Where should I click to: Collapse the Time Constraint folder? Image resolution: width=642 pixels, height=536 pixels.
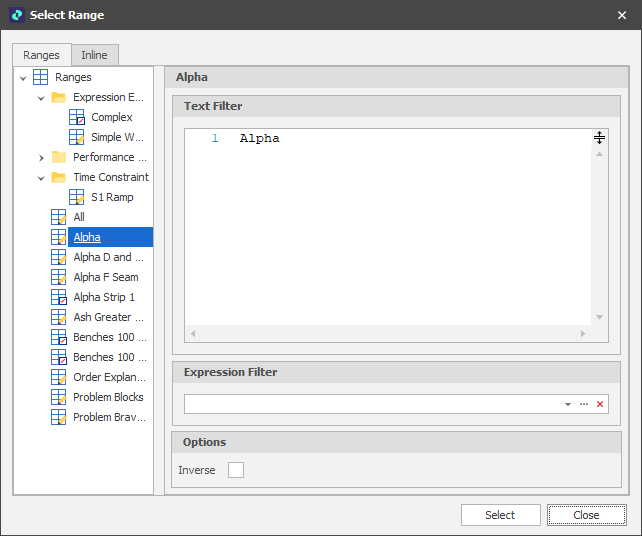click(41, 177)
